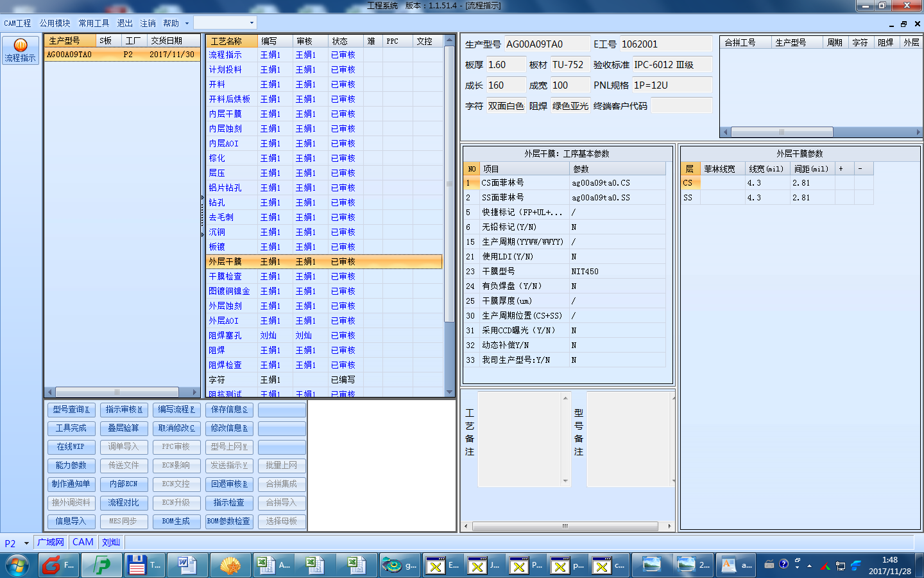
Task: Click the 保存信息S button
Action: (228, 410)
